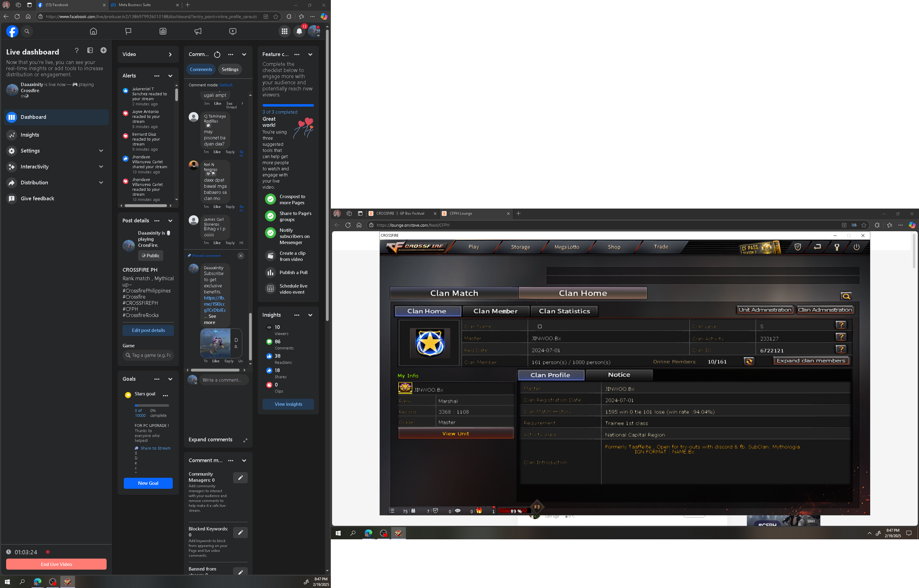
Task: Click the Tag a game search field
Action: tap(148, 356)
